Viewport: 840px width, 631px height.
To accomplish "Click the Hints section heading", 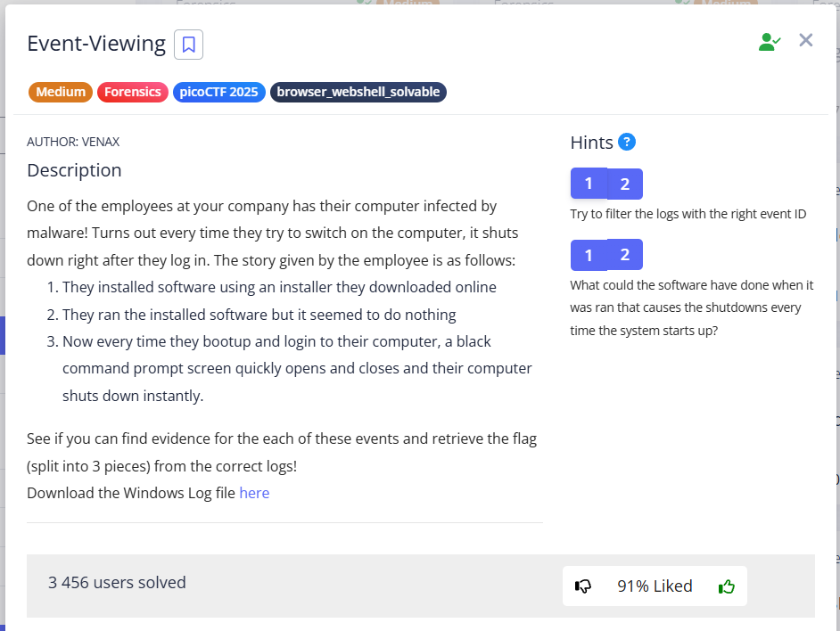I will click(x=591, y=143).
